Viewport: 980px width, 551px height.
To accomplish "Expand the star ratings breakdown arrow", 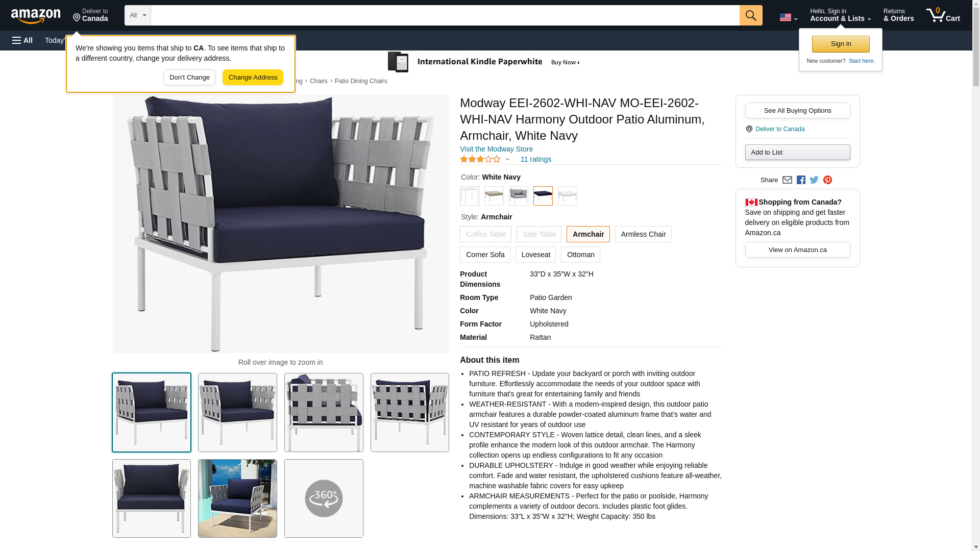I will [507, 159].
